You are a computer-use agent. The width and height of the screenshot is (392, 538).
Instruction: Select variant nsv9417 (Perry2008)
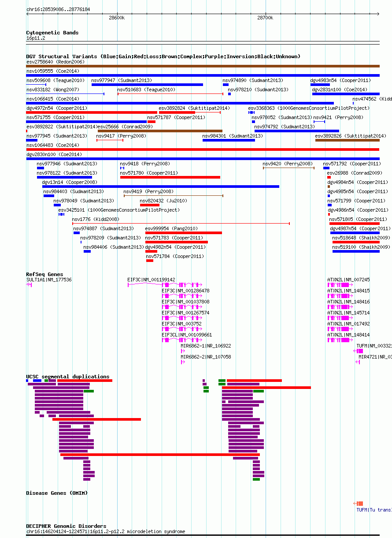click(121, 136)
